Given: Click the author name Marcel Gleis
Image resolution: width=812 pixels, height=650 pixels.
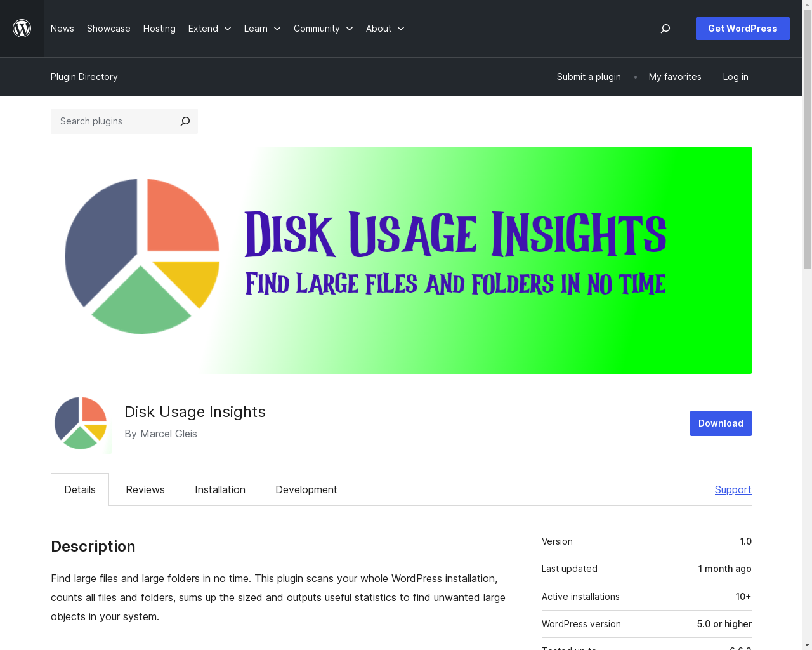Looking at the screenshot, I should [169, 434].
